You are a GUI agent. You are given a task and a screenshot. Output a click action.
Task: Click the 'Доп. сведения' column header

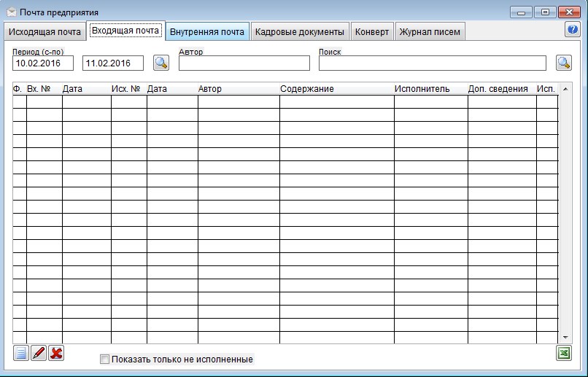(502, 89)
